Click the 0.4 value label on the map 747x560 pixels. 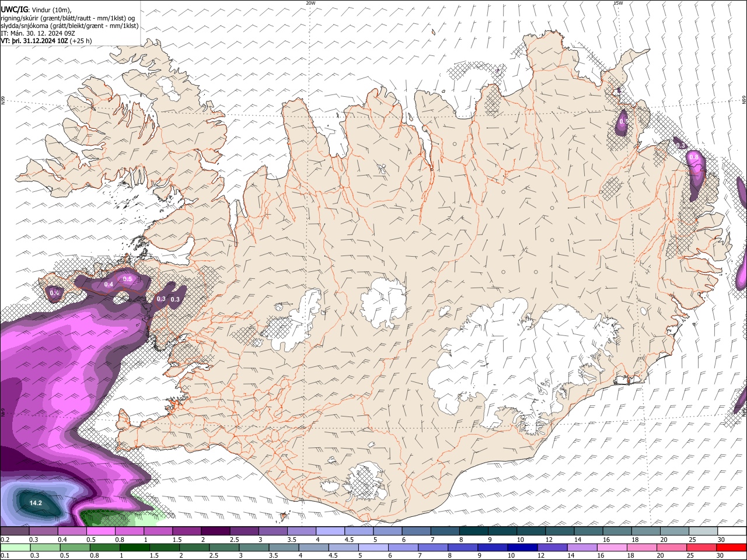point(109,285)
